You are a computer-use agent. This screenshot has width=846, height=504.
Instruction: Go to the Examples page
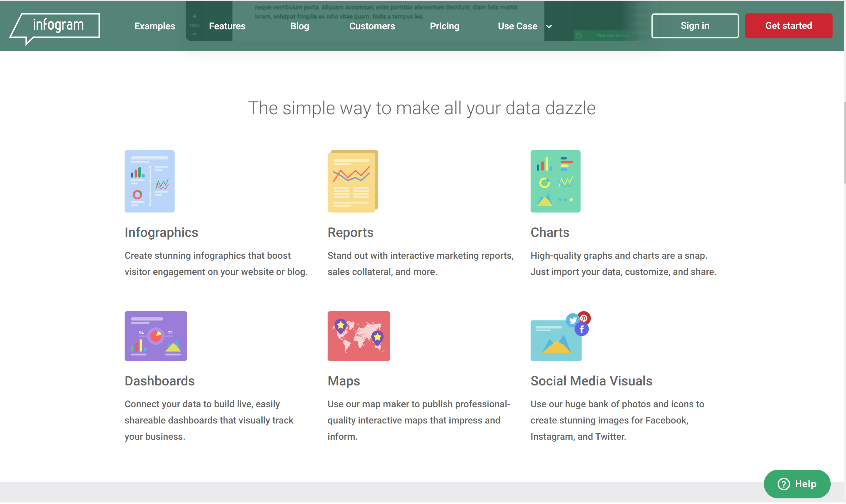(155, 26)
